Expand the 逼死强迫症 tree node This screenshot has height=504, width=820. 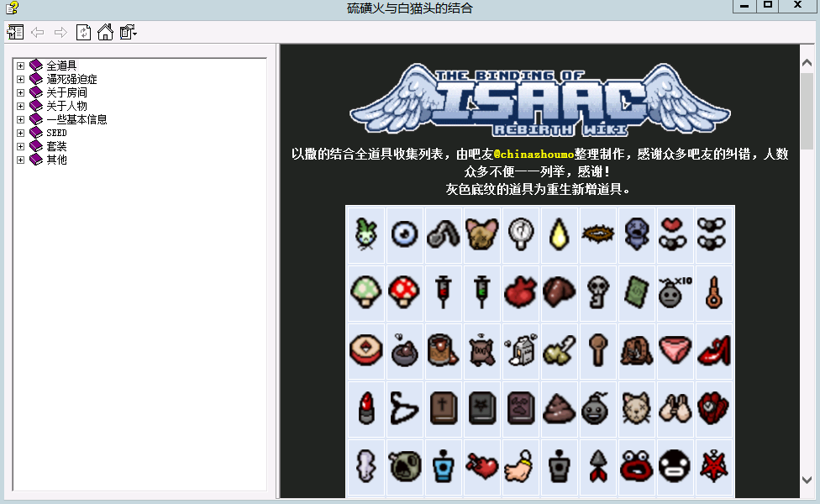point(20,80)
